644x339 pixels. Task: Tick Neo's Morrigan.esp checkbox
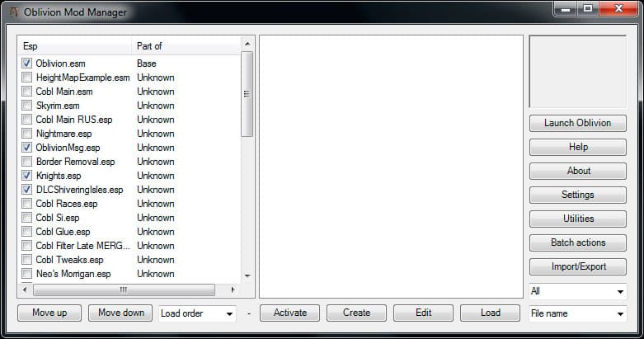(x=26, y=274)
